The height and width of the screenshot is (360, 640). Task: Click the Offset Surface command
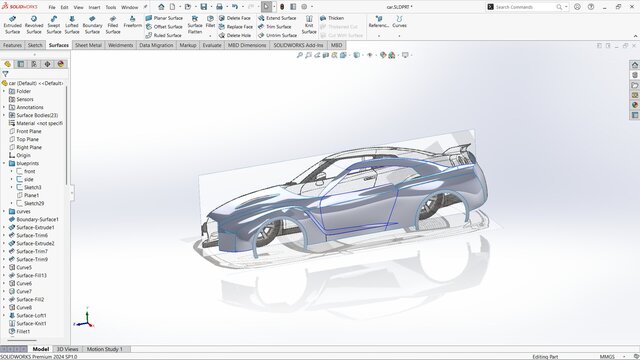click(164, 27)
